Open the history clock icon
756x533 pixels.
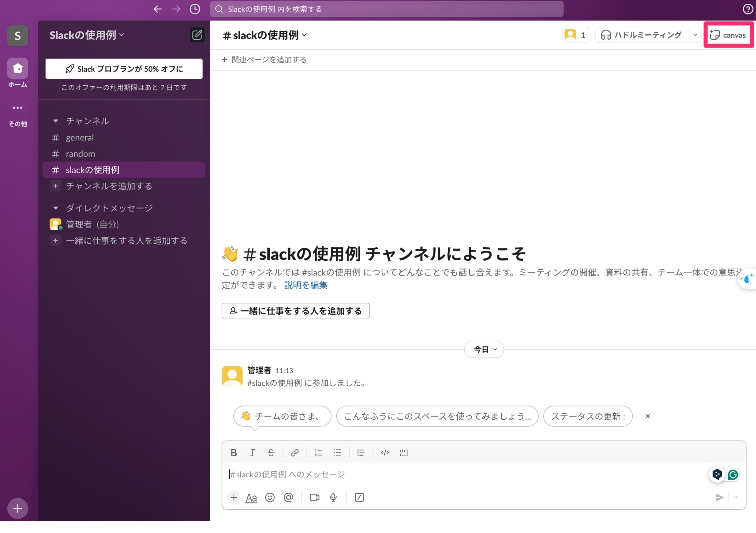click(195, 9)
